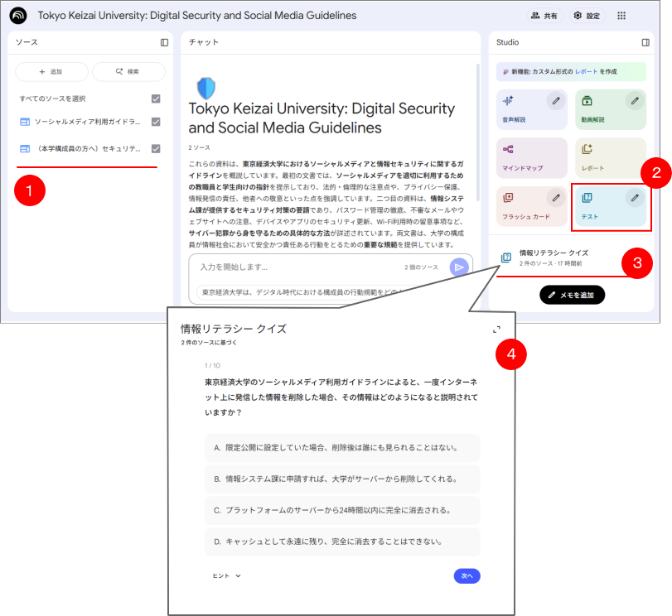
Task: Edit テスト with pencil icon
Action: click(x=635, y=198)
